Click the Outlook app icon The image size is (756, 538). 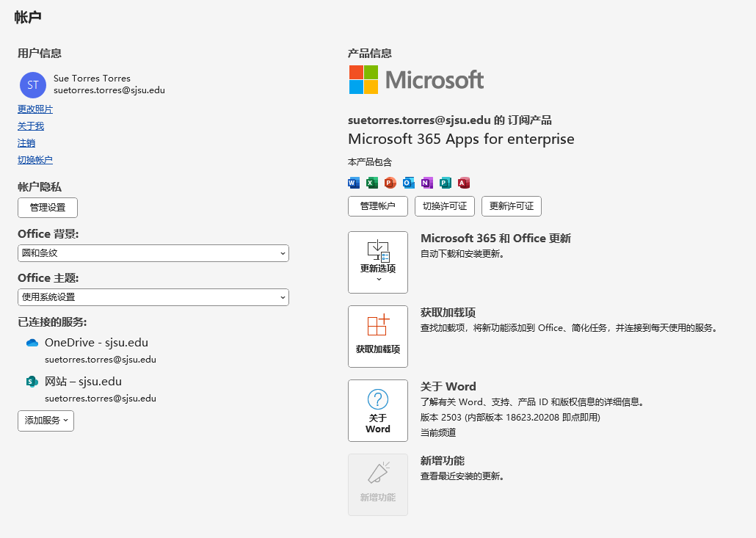pyautogui.click(x=409, y=183)
